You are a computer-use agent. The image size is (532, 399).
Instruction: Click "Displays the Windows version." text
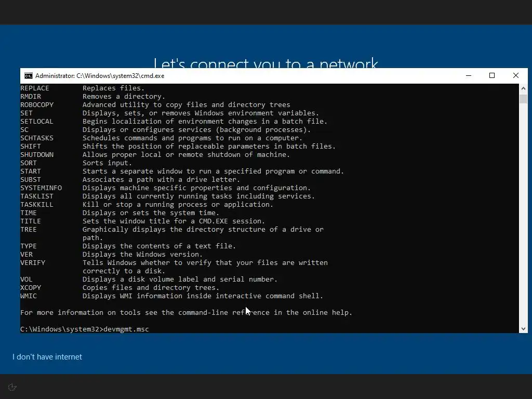pos(142,255)
